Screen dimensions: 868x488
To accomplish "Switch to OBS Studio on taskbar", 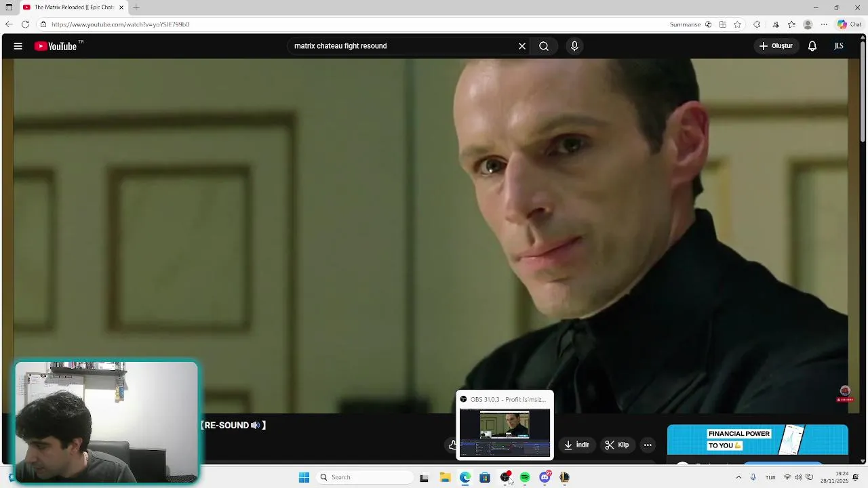I will point(505,477).
